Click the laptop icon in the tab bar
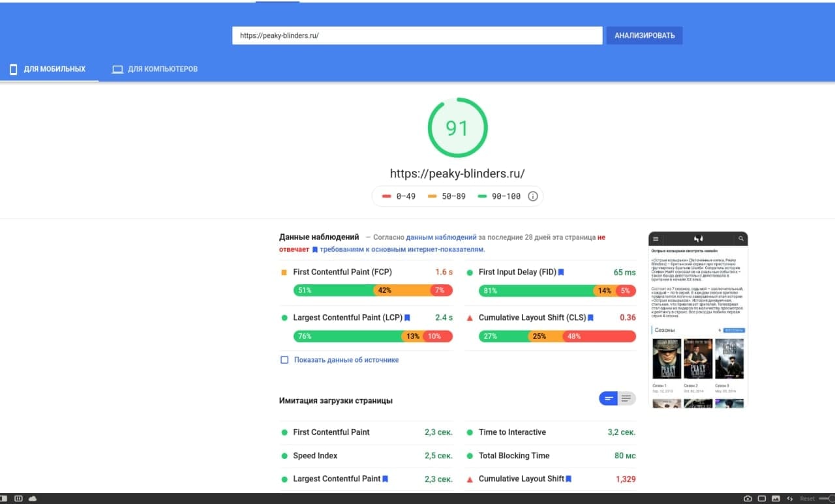Screen dimensions: 835x504 pos(117,69)
